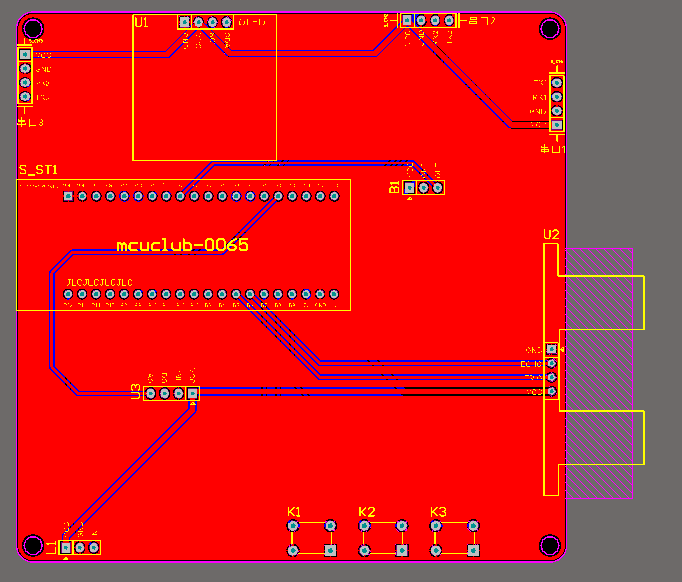
Task: Select the B1 designator label
Action: coord(394,187)
